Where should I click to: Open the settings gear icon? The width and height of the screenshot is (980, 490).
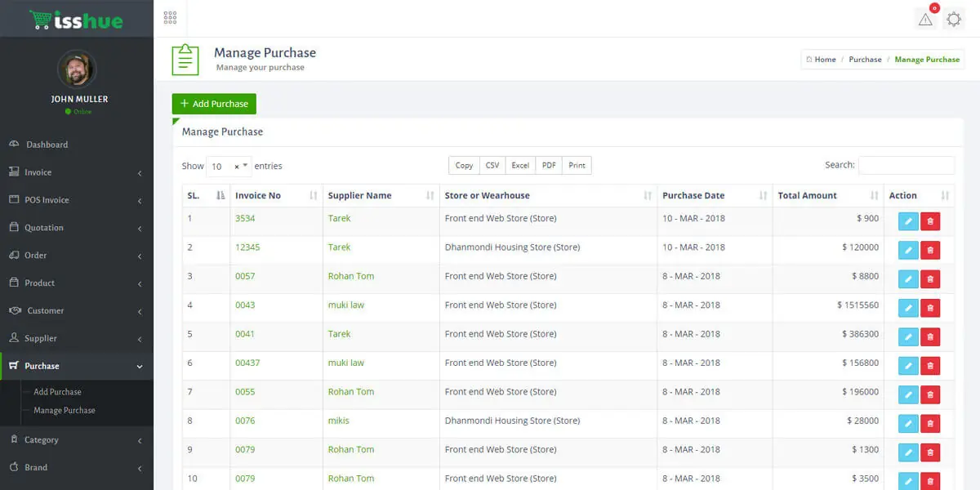pos(954,20)
